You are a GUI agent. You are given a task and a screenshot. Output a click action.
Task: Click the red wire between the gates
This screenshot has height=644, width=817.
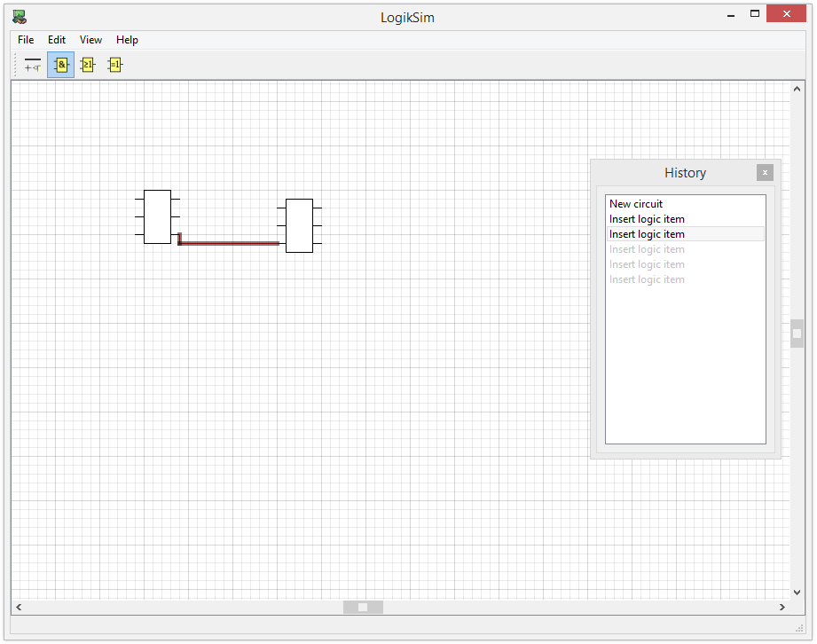point(231,242)
